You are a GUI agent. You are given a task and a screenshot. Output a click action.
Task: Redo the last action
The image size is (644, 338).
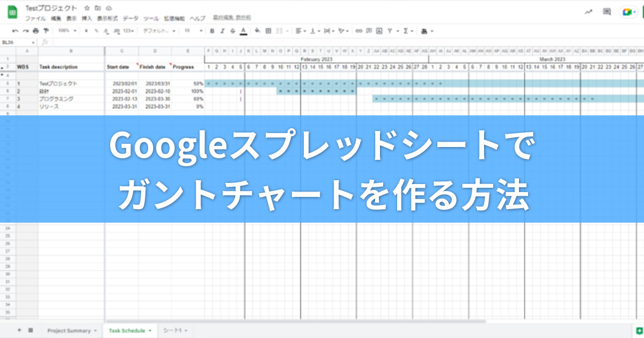click(x=25, y=31)
